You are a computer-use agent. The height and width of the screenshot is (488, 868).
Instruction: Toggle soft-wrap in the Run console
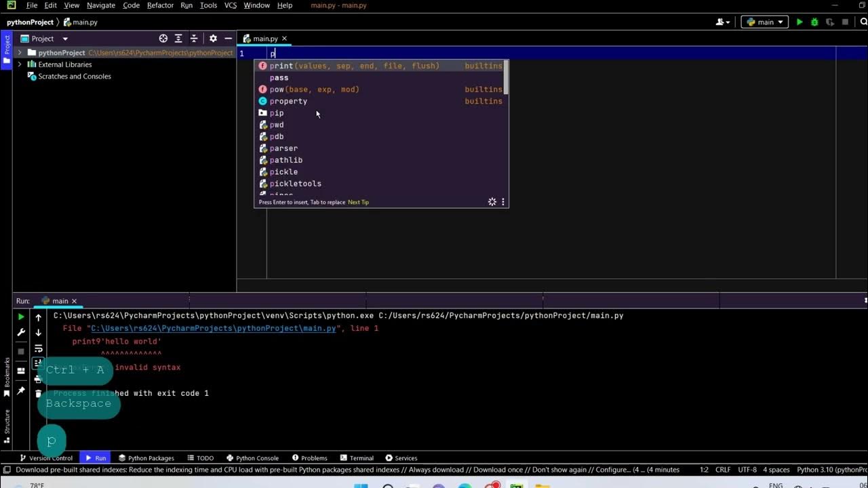39,348
